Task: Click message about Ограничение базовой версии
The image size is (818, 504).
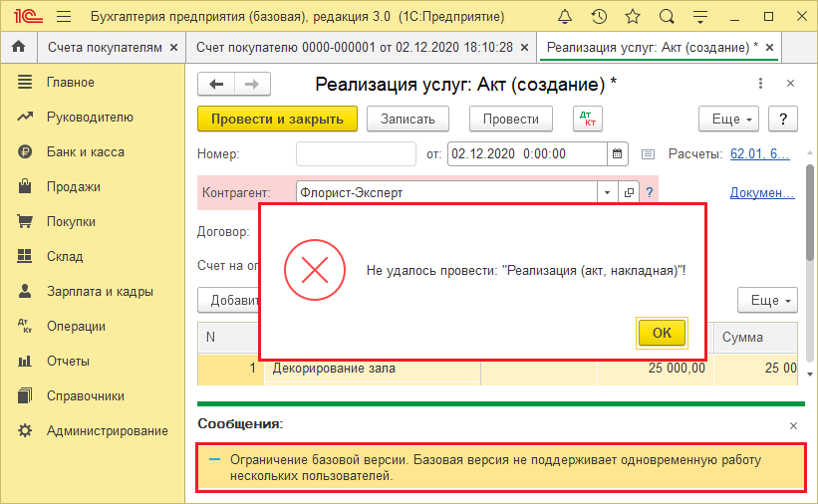Action: pos(501,468)
